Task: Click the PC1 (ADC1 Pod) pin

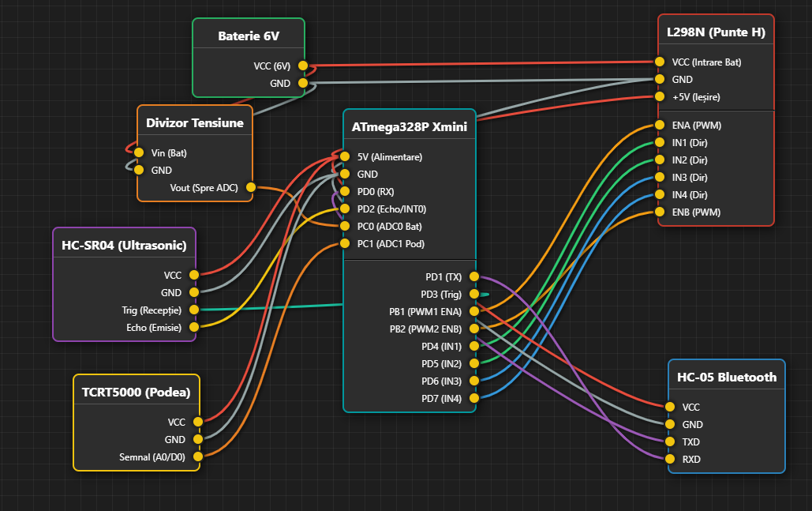Action: (344, 243)
